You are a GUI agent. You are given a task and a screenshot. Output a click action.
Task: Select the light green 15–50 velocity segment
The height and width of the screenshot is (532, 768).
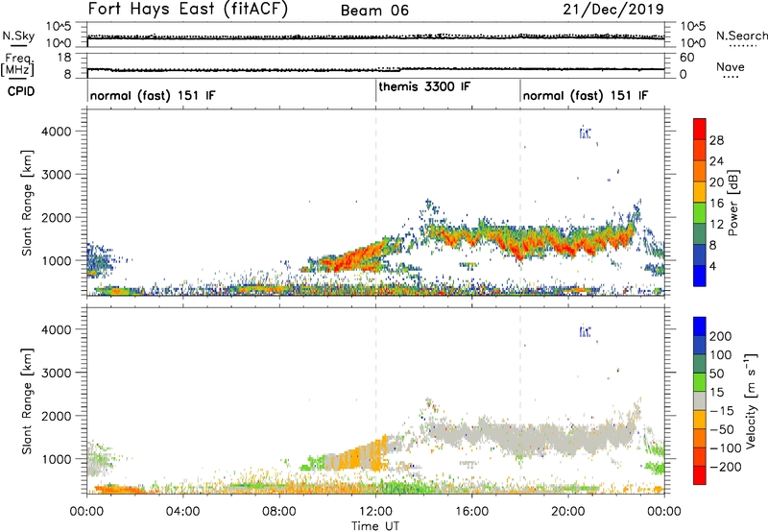tap(700, 382)
